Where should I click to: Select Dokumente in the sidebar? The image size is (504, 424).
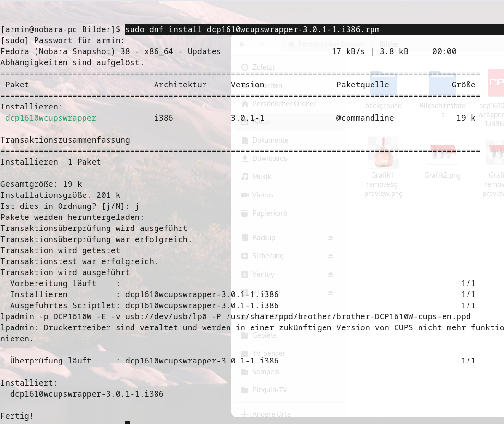(270, 140)
